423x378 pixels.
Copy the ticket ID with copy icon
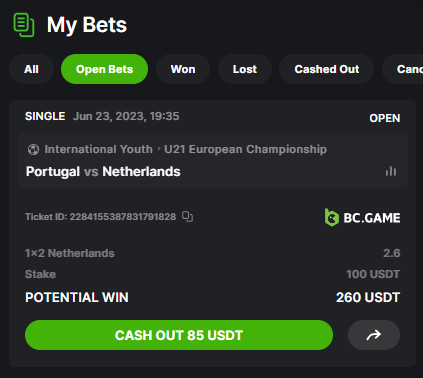pos(187,217)
